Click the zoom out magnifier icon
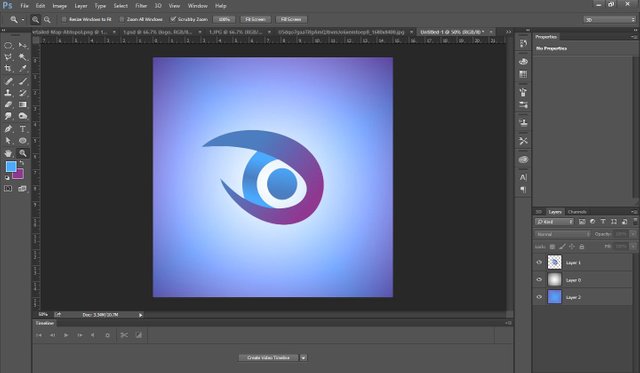640x373 pixels. pyautogui.click(x=47, y=19)
